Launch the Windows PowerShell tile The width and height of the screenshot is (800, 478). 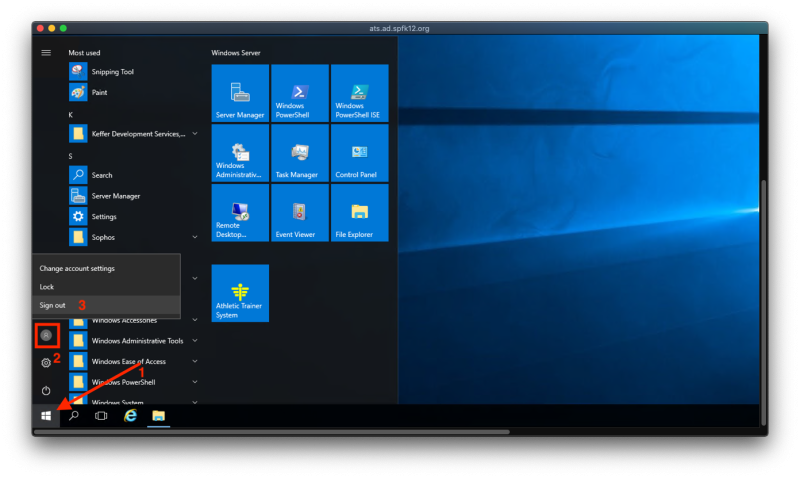(299, 93)
